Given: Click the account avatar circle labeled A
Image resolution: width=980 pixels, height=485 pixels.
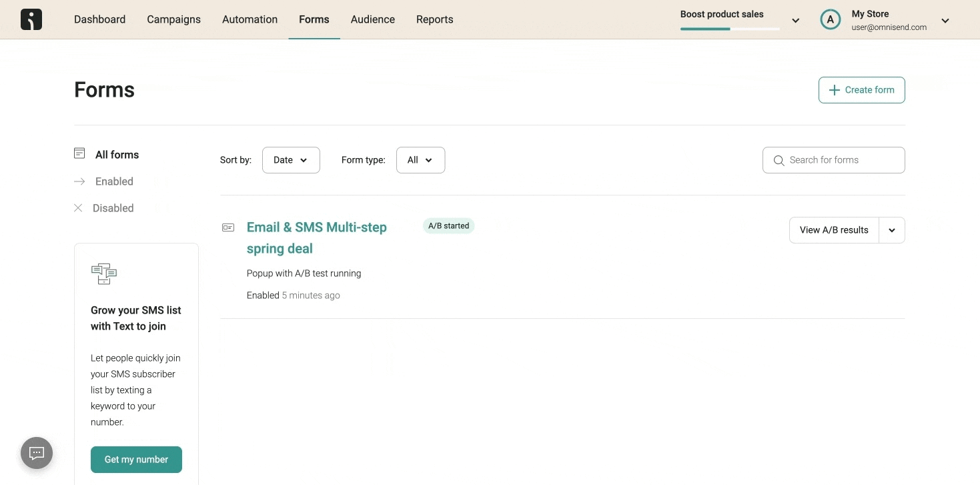Looking at the screenshot, I should [x=830, y=20].
